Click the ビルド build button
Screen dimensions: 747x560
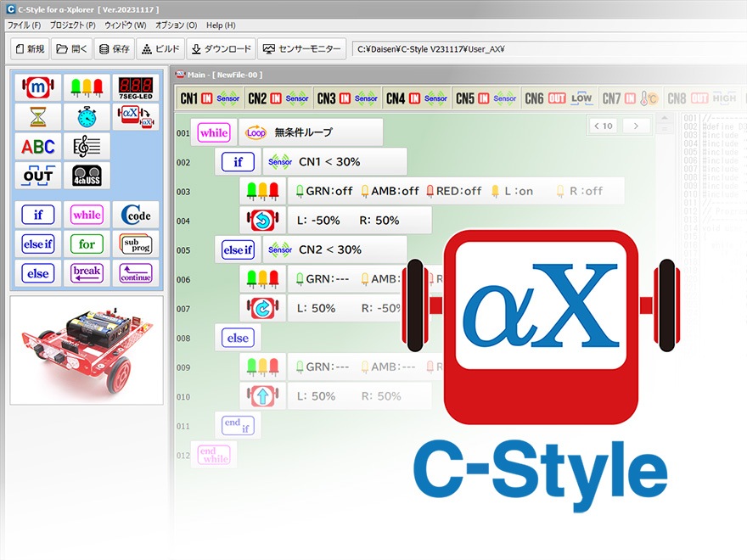click(160, 49)
